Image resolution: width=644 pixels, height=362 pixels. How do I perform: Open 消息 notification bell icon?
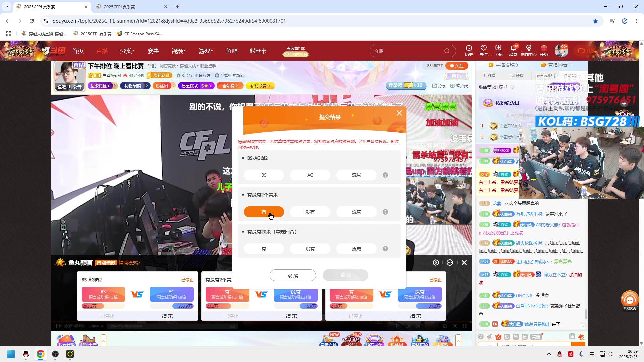coord(513,51)
